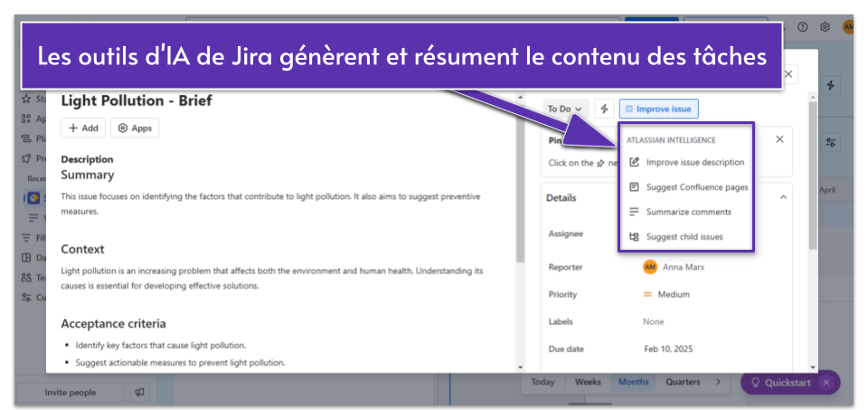Click the Context heading

pyautogui.click(x=82, y=249)
